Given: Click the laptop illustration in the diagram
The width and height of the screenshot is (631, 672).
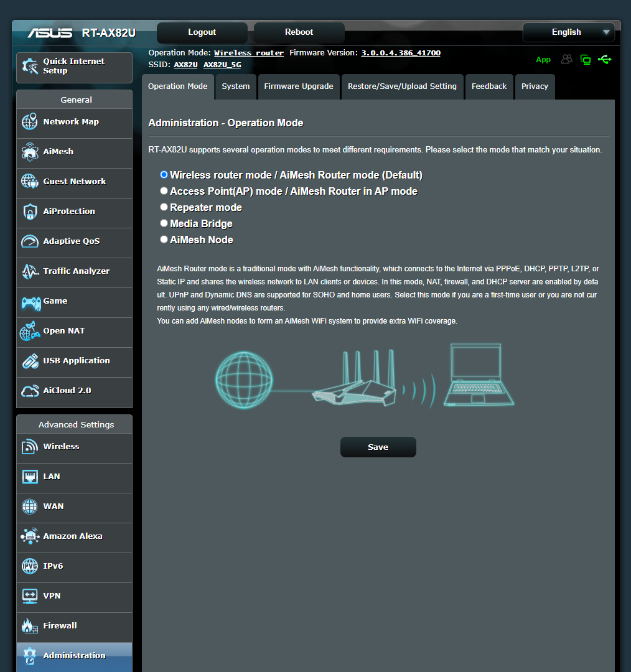Looking at the screenshot, I should [x=479, y=375].
